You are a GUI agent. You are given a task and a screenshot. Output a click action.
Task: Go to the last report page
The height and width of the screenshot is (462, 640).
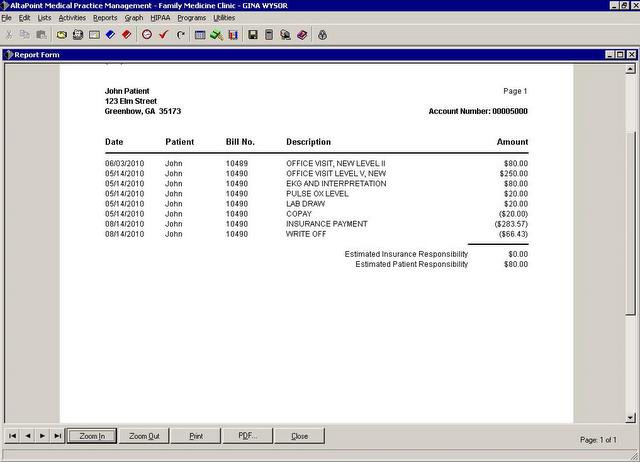click(58, 436)
